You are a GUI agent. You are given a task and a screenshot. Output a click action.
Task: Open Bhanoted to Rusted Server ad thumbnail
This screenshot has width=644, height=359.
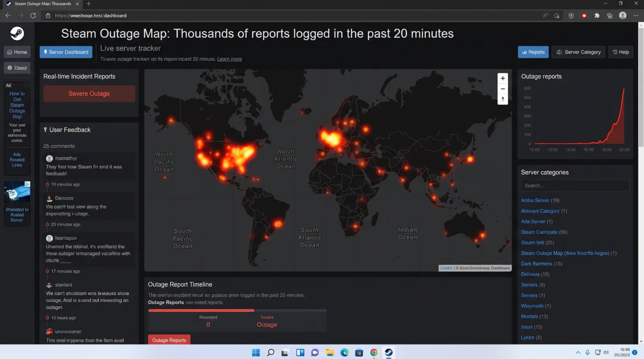tap(17, 192)
